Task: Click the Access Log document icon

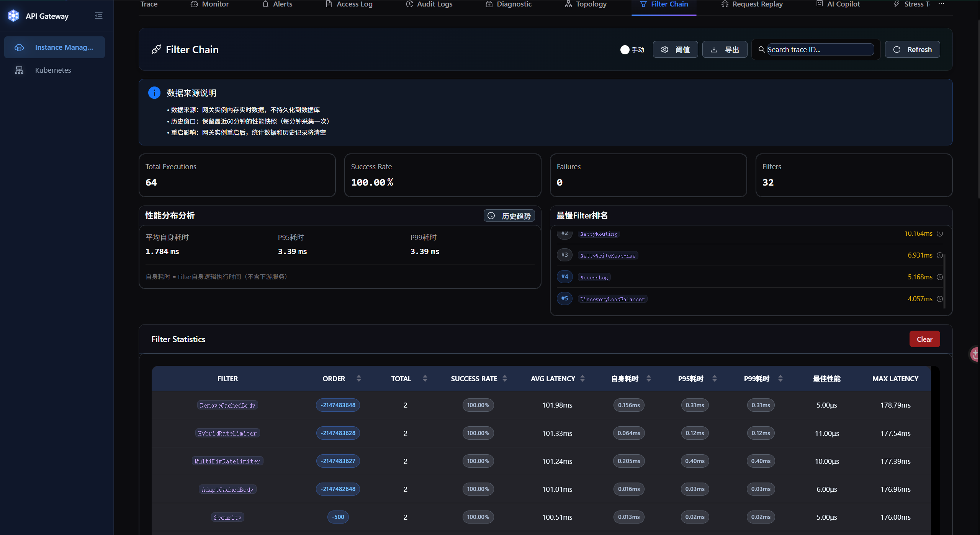Action: point(329,4)
